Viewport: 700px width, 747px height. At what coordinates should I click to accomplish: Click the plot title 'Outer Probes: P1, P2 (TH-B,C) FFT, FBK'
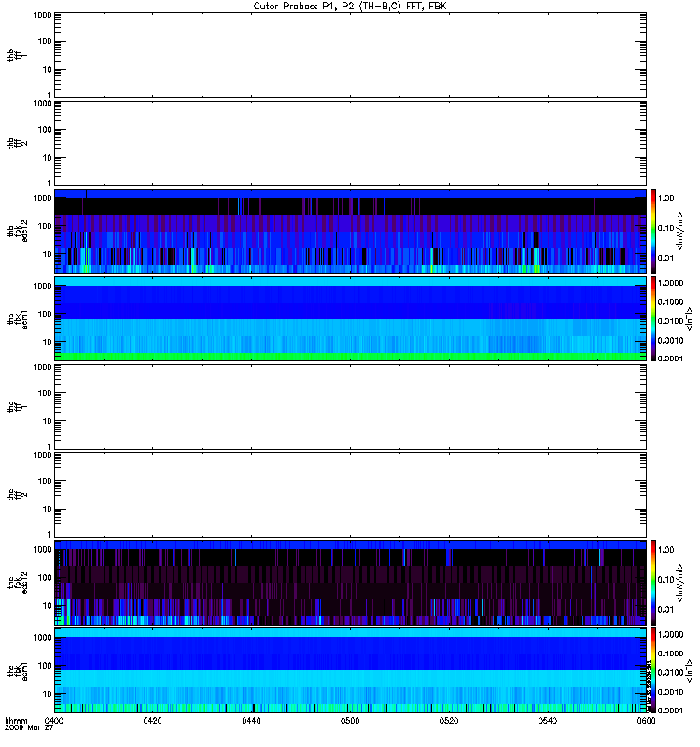coord(350,7)
